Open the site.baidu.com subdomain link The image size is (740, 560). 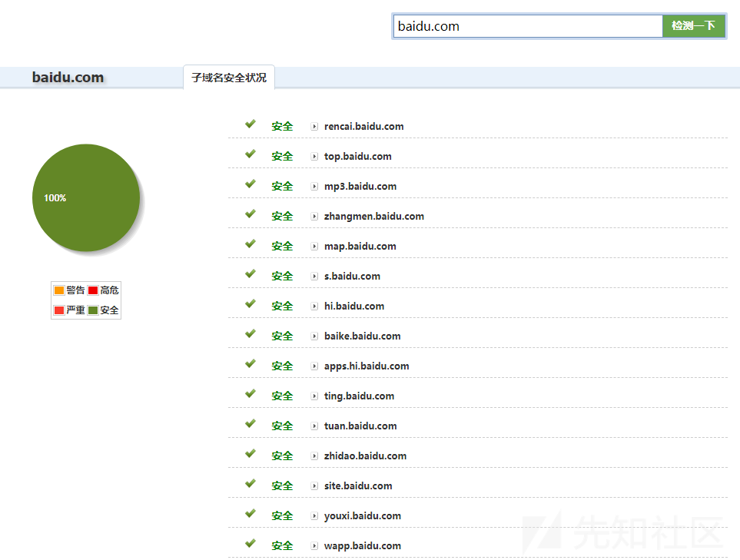(358, 486)
